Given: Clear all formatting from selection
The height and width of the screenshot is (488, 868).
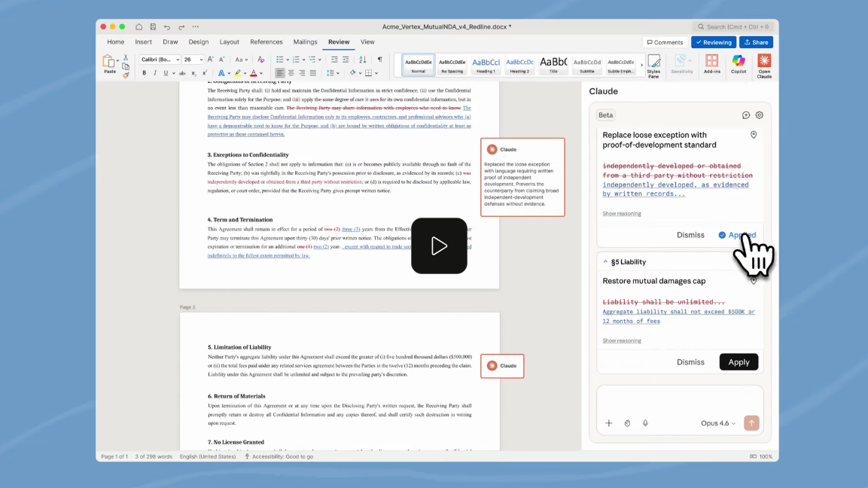Looking at the screenshot, I should (x=260, y=59).
